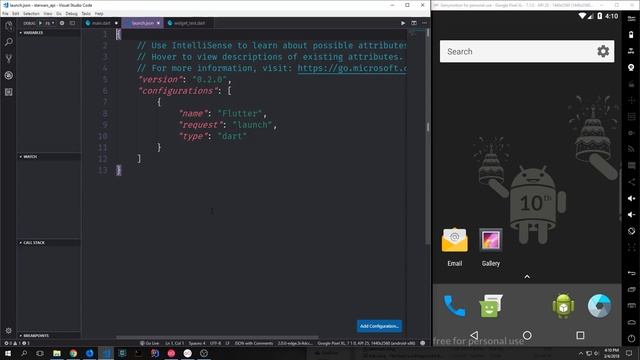
Task: Click Genymotion camera widget icon
Action: tap(631, 67)
